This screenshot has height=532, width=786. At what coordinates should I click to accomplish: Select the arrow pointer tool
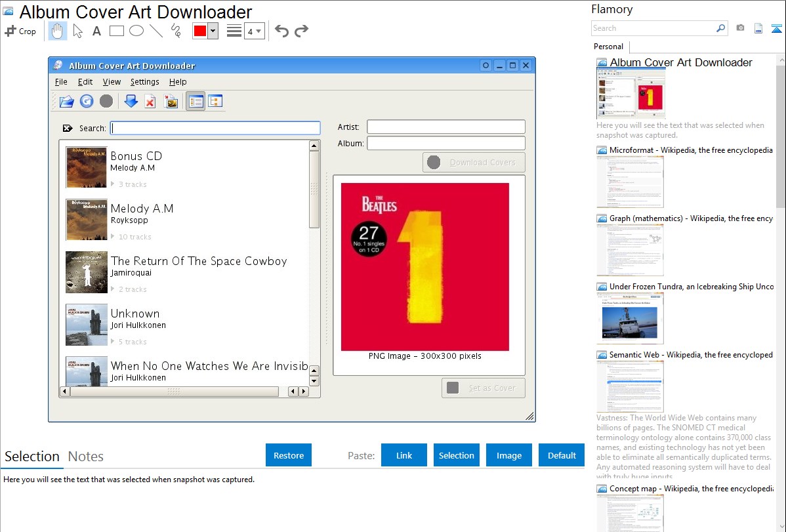coord(77,31)
